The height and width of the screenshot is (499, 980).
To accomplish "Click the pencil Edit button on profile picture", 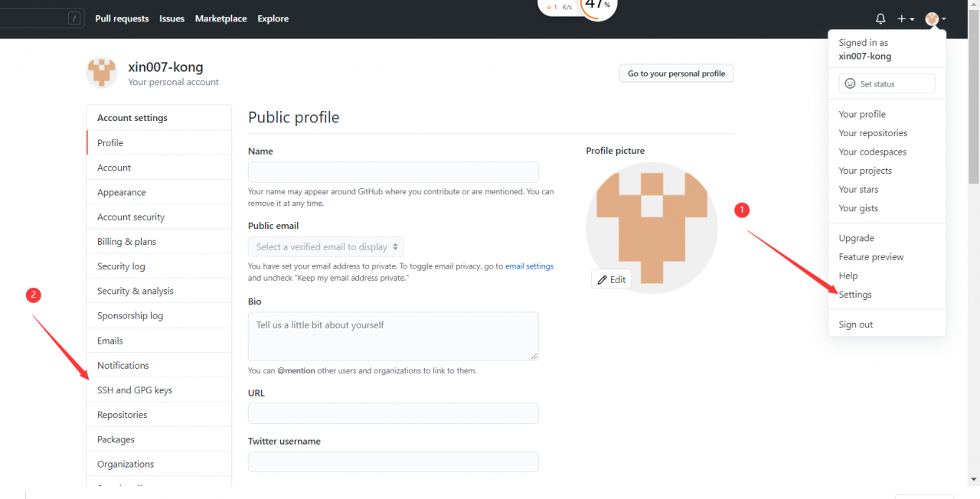I will (612, 279).
